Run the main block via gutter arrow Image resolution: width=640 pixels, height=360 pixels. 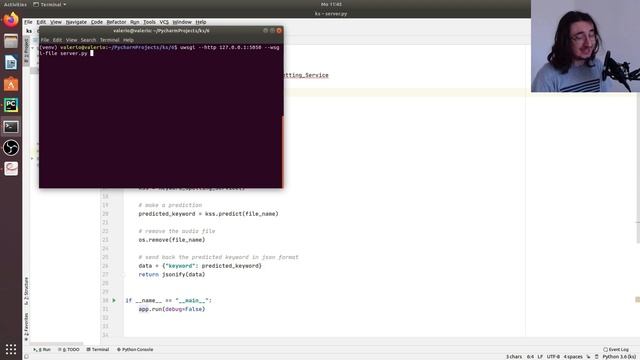(x=114, y=300)
